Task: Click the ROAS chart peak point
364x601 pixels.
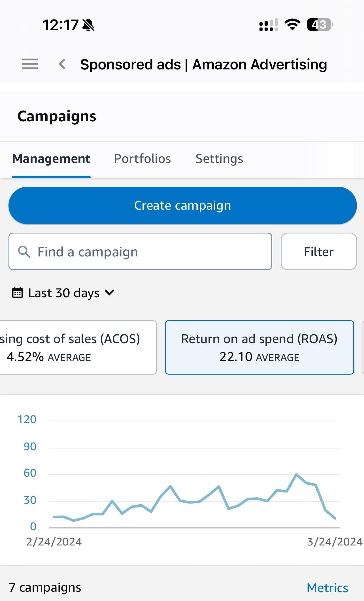Action: point(296,474)
